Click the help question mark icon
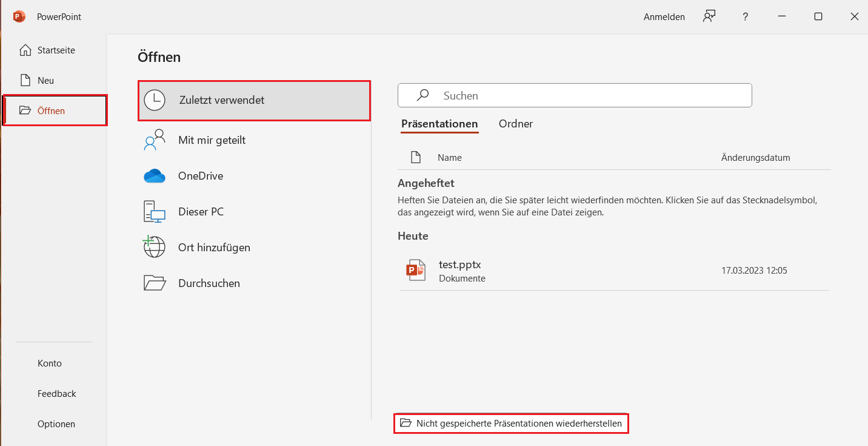The height and width of the screenshot is (446, 868). click(746, 16)
